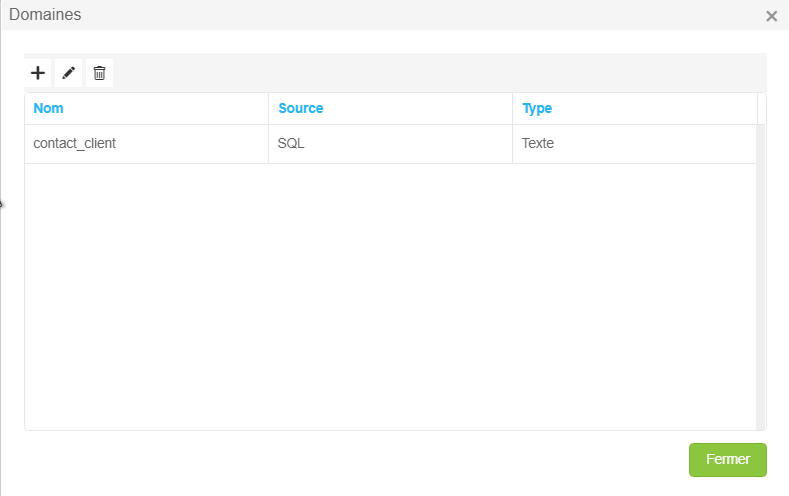Click the pencil icon to edit domain
The width and height of the screenshot is (789, 496).
(x=68, y=73)
